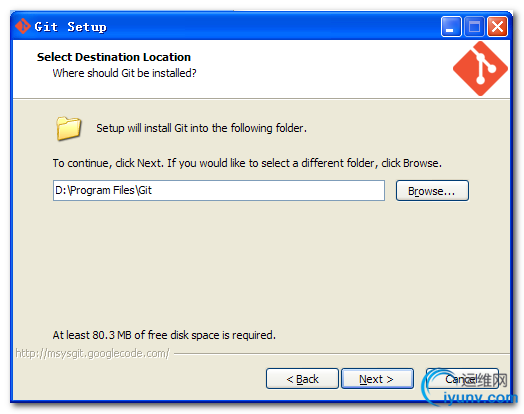The width and height of the screenshot is (524, 414).
Task: Go to the next setup step
Action: pyautogui.click(x=377, y=379)
